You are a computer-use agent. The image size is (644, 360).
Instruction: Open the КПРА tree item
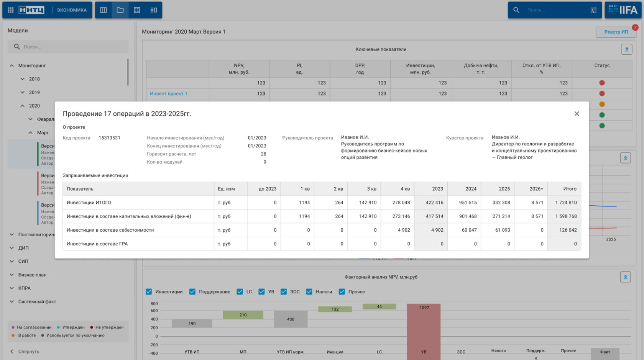click(x=25, y=288)
